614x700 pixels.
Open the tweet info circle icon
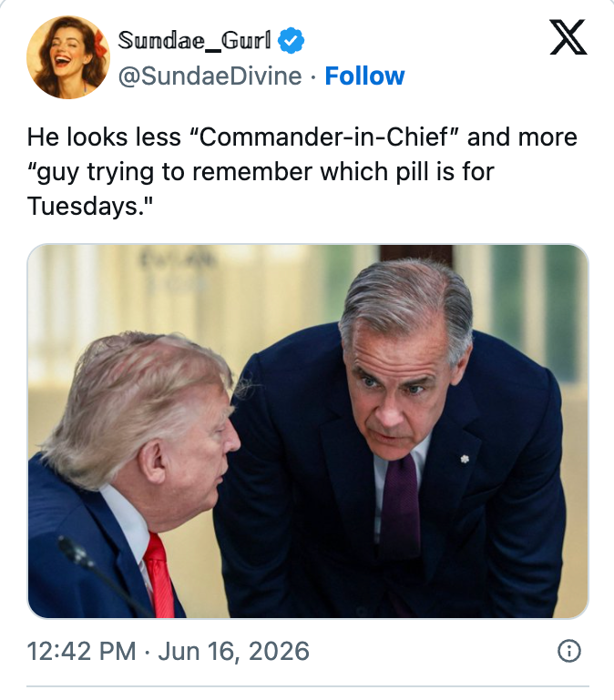coord(568,651)
